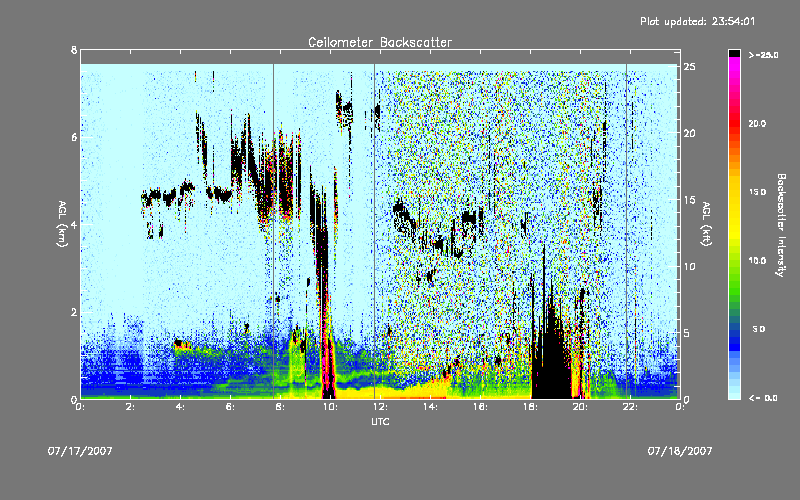Click the "18:" hour tick on UTC axis

[x=531, y=407]
